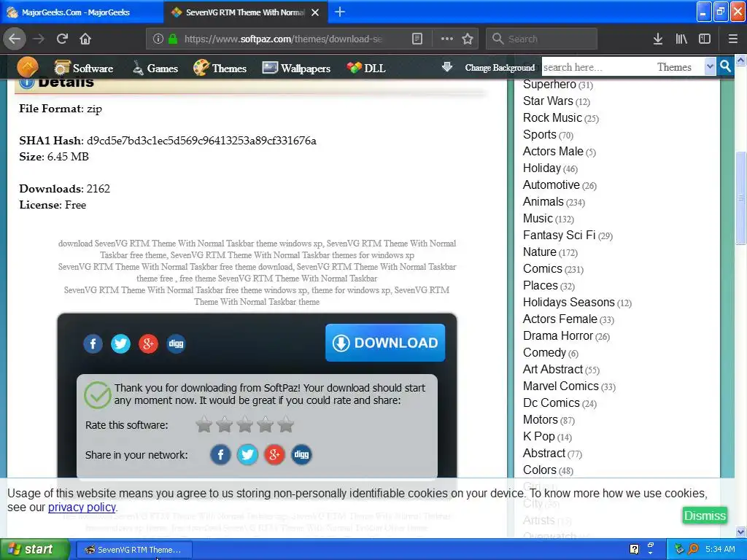This screenshot has height=560, width=747.
Task: Toggle the sidebar icon in toolbar
Action: (705, 39)
